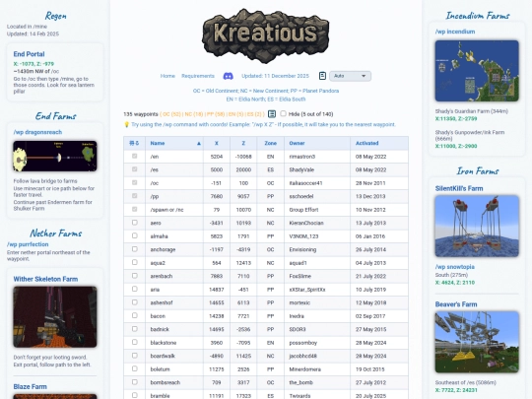This screenshot has width=532, height=399.
Task: Click the /oc waypoint name cell
Action: 174,183
